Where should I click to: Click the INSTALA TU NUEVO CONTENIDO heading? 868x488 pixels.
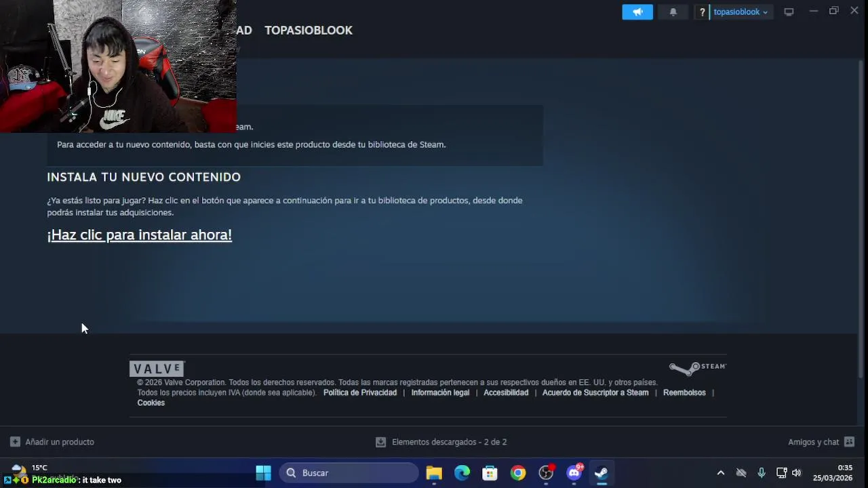tap(144, 177)
